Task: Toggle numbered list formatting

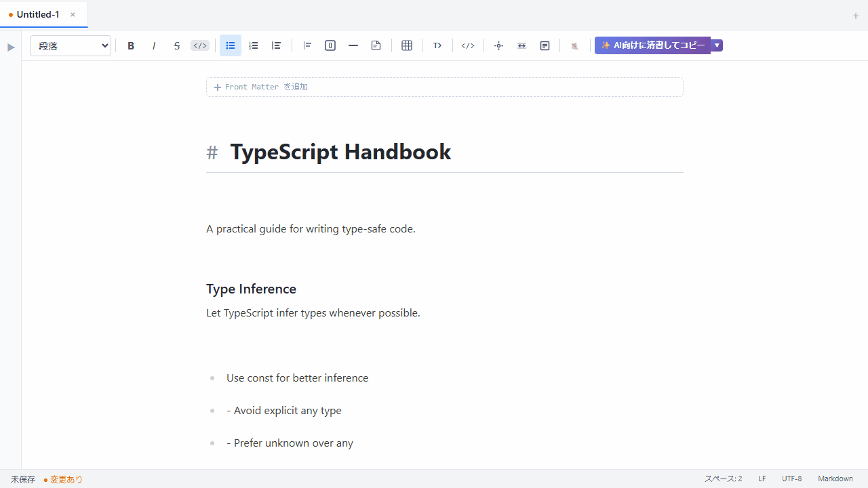Action: [x=254, y=45]
